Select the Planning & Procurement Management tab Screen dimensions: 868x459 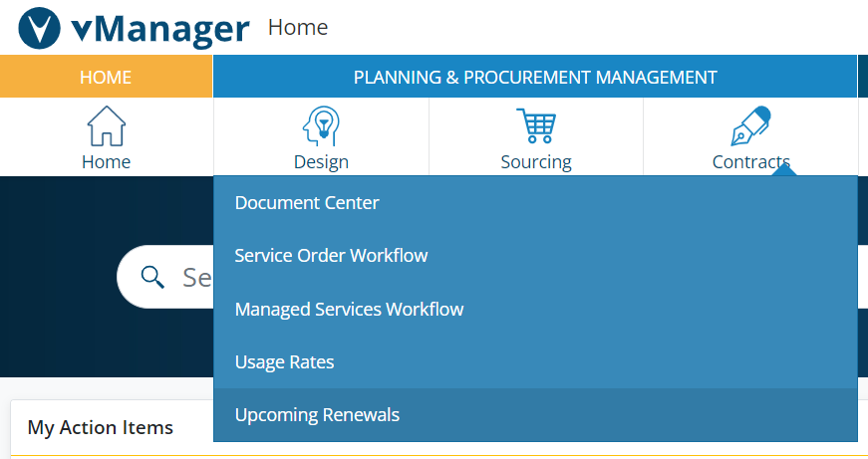pyautogui.click(x=535, y=77)
